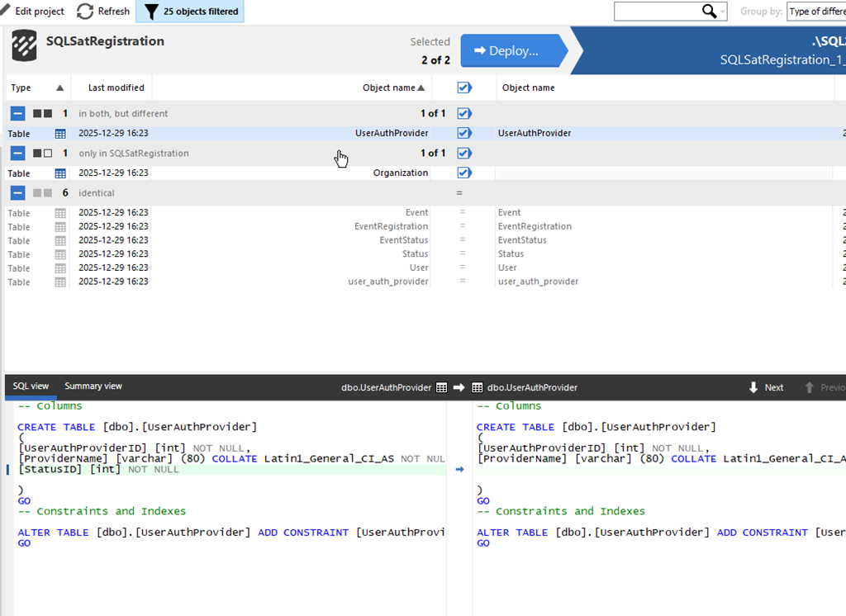Click the table icon beside Organization row
846x616 pixels.
point(60,173)
